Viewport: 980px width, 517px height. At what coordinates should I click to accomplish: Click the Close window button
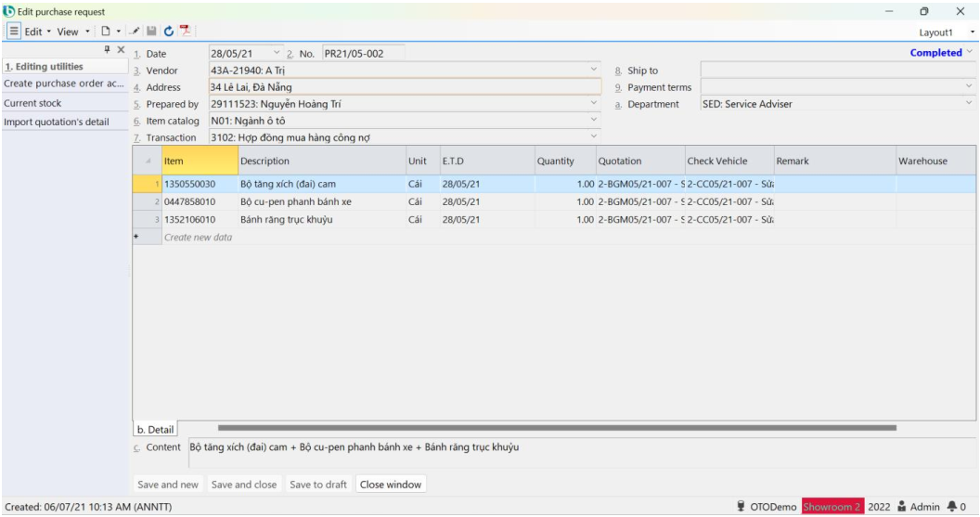pos(391,485)
